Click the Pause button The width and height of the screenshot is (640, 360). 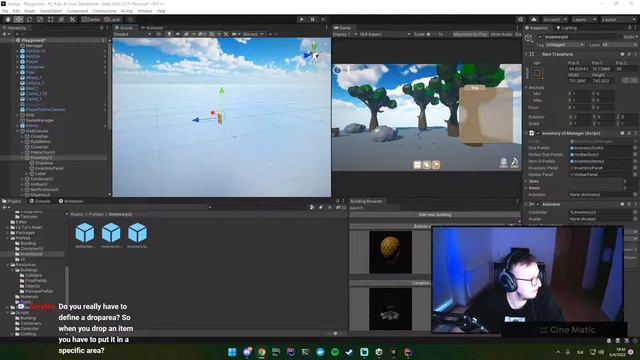tap(313, 19)
